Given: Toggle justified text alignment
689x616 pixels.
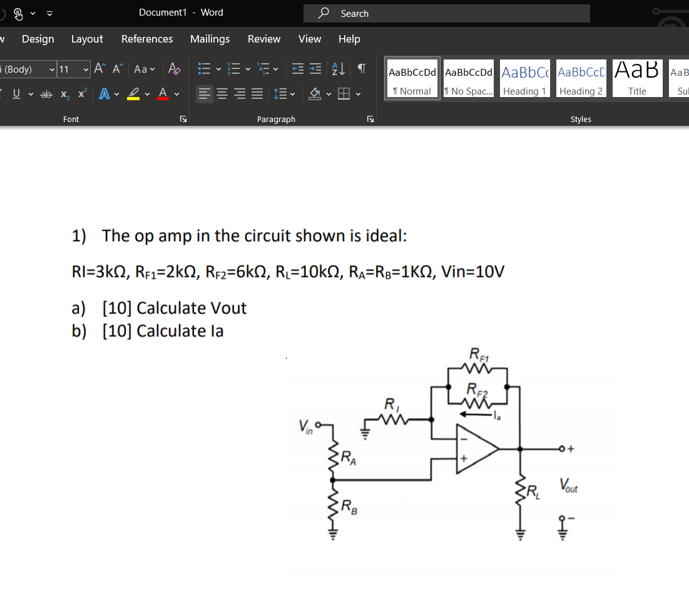Looking at the screenshot, I should click(x=256, y=93).
